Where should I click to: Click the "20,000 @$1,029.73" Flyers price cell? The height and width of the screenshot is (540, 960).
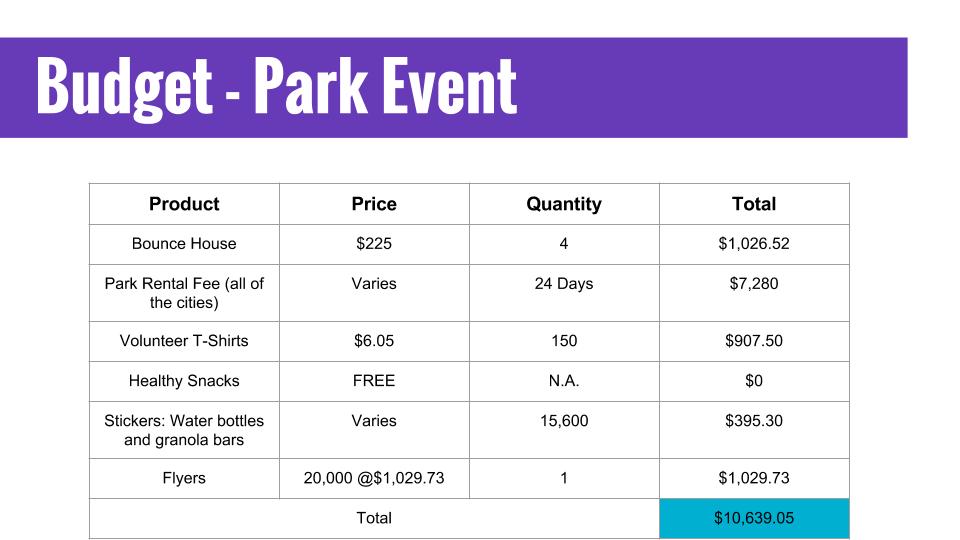coord(374,478)
